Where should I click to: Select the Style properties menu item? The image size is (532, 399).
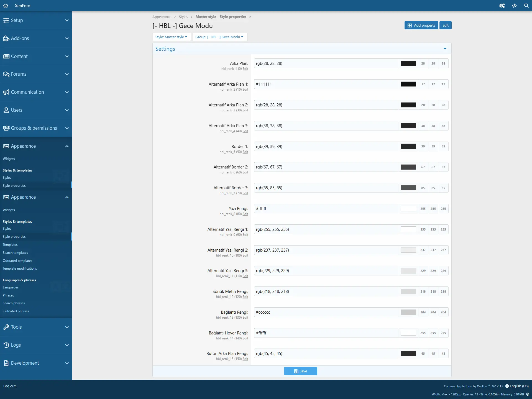click(x=14, y=236)
